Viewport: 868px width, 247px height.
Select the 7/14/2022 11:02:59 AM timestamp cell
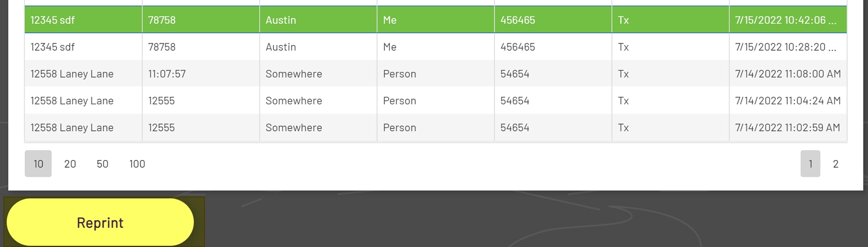pos(788,128)
